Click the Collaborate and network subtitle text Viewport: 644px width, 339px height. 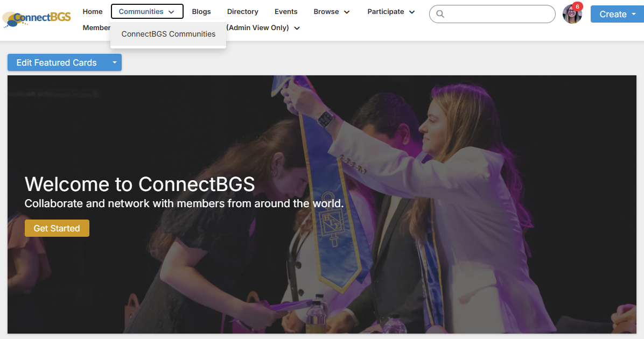[184, 203]
